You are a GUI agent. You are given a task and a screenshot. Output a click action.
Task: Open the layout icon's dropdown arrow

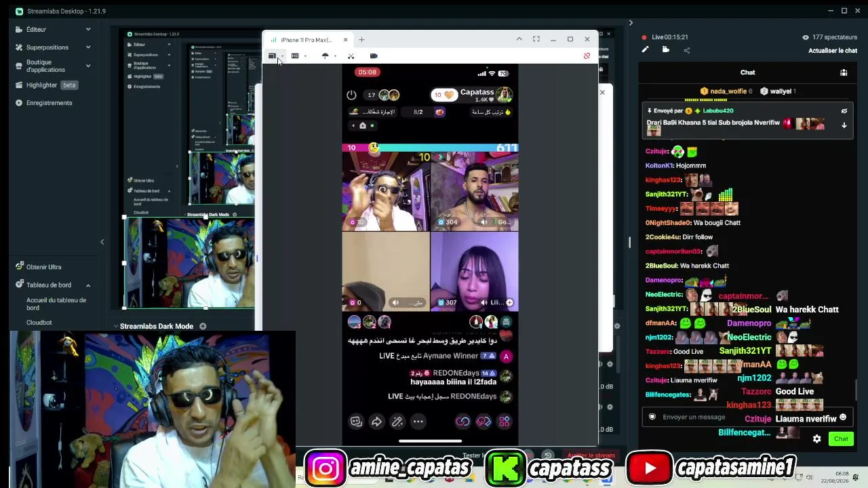(282, 56)
